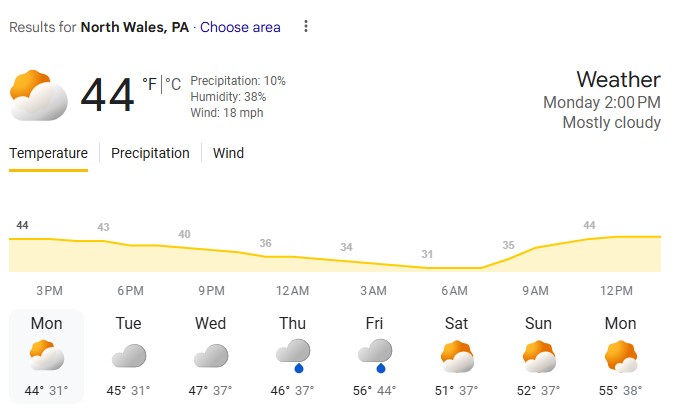Click the large current weather icon
The height and width of the screenshot is (413, 686).
[39, 96]
